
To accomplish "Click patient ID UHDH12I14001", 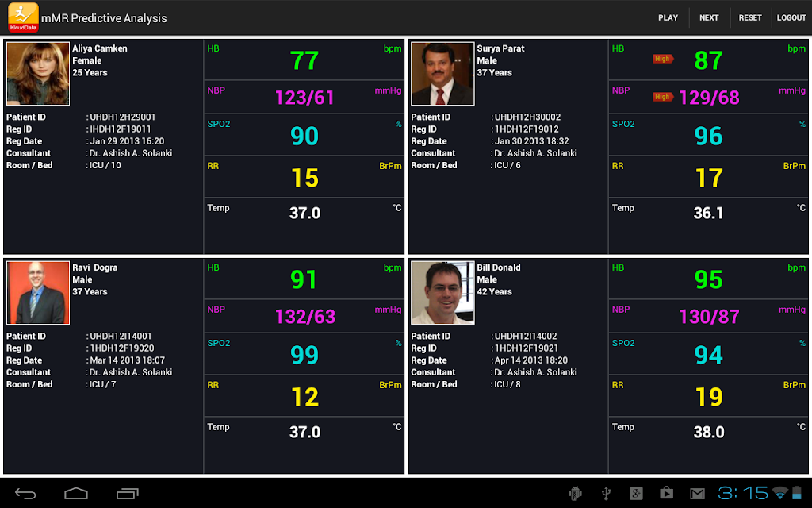I will 121,337.
